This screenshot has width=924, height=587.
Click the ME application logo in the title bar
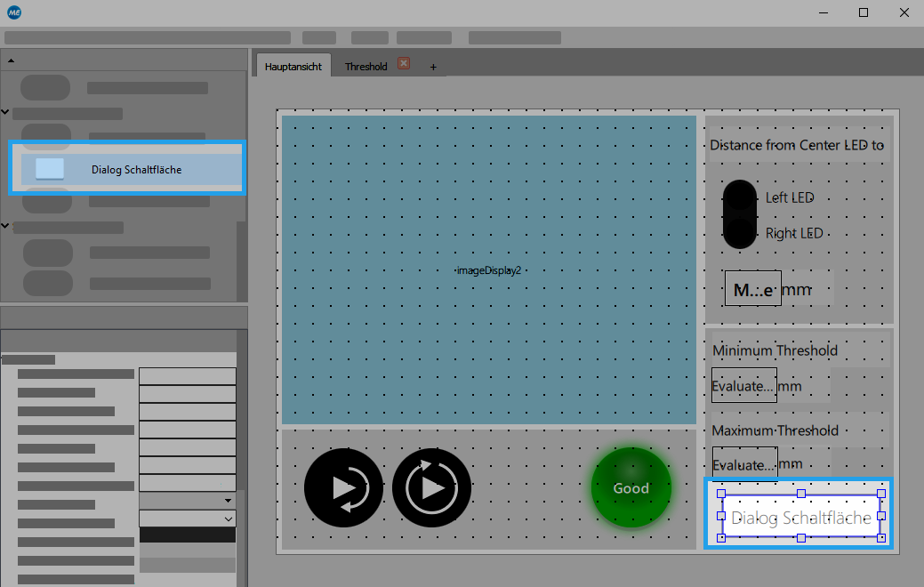[14, 12]
